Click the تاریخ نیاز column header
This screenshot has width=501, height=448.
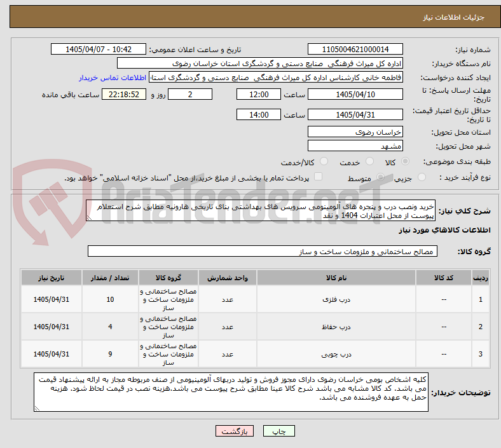coord(51,278)
